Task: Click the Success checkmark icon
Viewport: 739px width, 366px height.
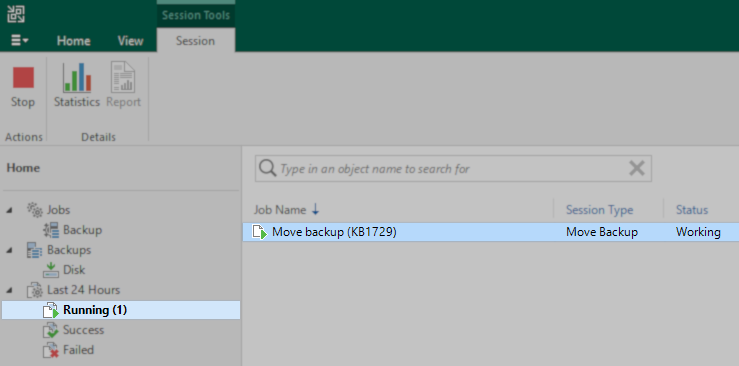Action: point(51,330)
